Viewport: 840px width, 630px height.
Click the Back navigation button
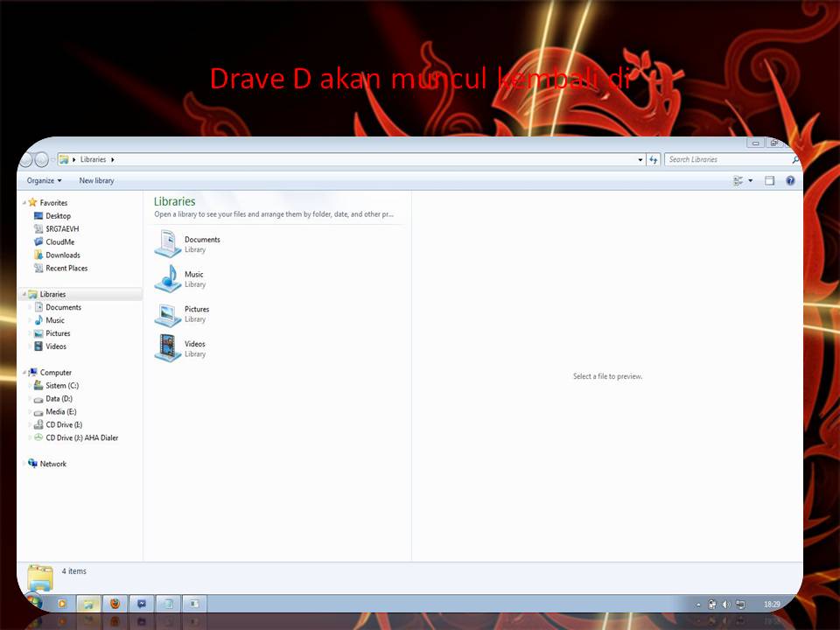pos(25,159)
